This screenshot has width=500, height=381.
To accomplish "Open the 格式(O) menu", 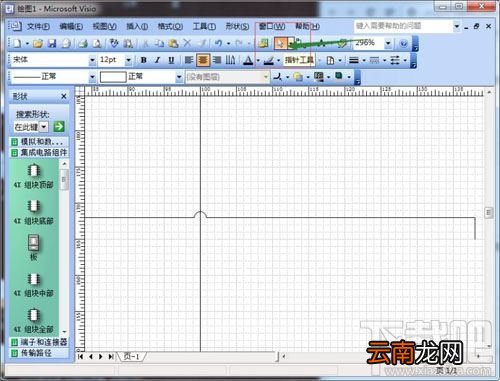I will pos(170,26).
